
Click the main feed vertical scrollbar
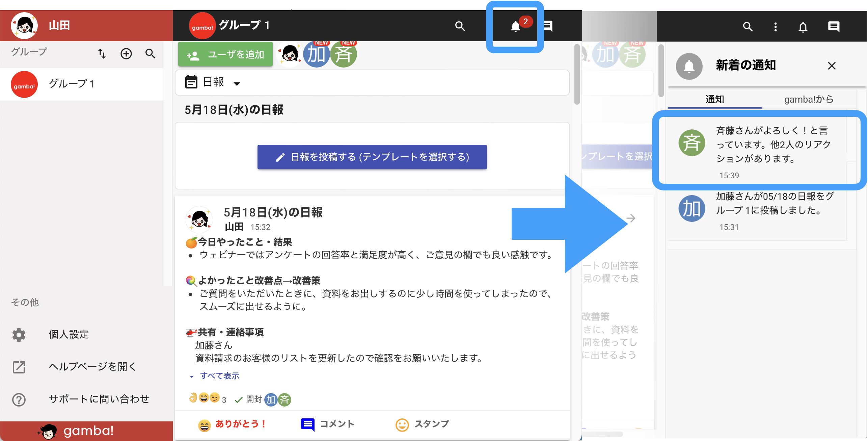point(577,74)
